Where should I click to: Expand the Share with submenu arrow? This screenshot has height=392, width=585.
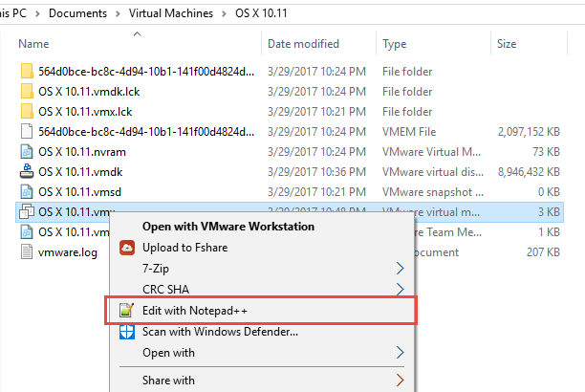coord(400,381)
